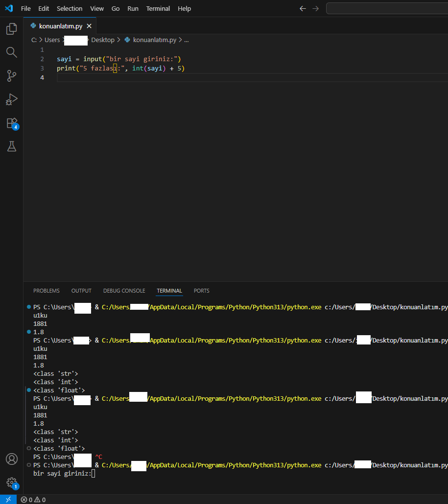Click line number 2 in the gutter
Viewport: 448px width, 504px height.
click(x=42, y=59)
